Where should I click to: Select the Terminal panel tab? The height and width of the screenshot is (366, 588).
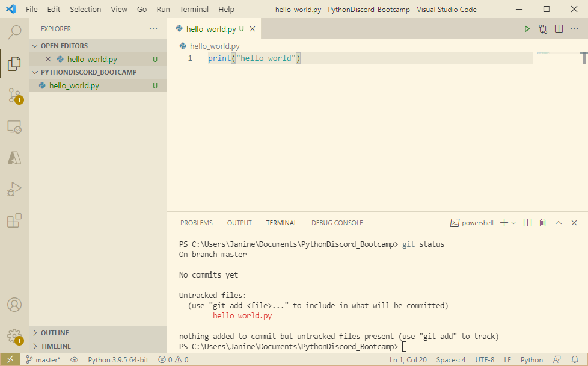pyautogui.click(x=281, y=223)
